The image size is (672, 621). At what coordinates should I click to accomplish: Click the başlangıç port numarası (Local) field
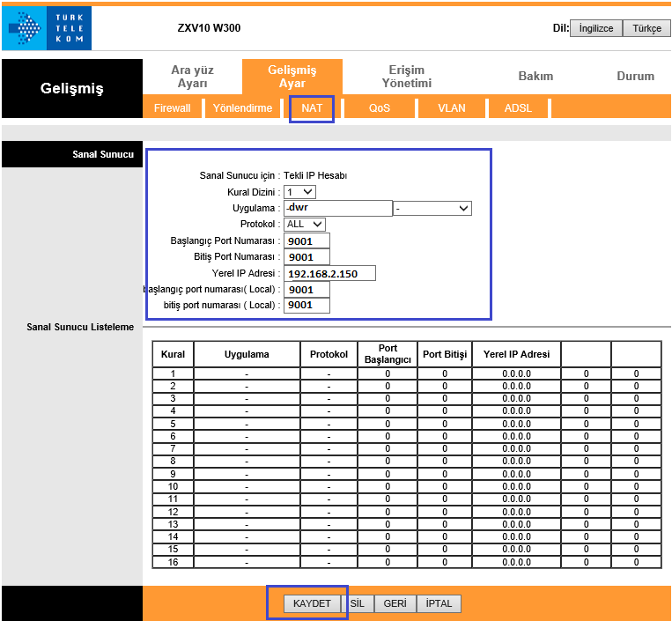(x=306, y=290)
